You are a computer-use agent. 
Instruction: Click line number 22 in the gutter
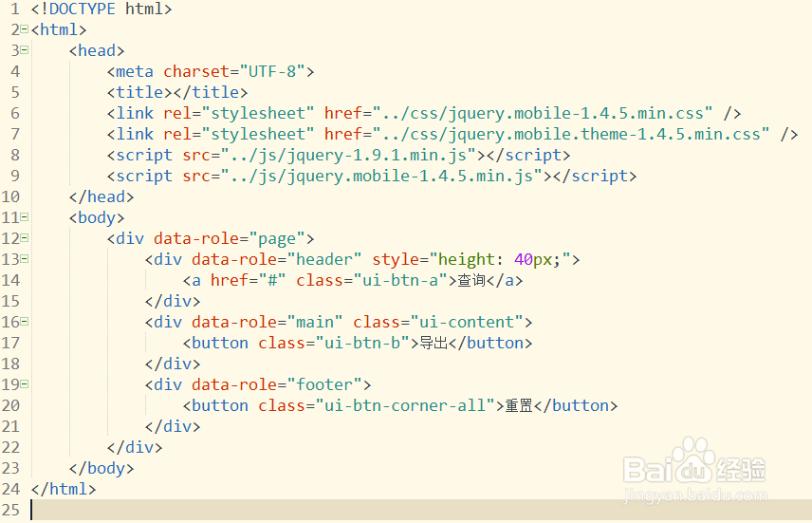coord(10,447)
